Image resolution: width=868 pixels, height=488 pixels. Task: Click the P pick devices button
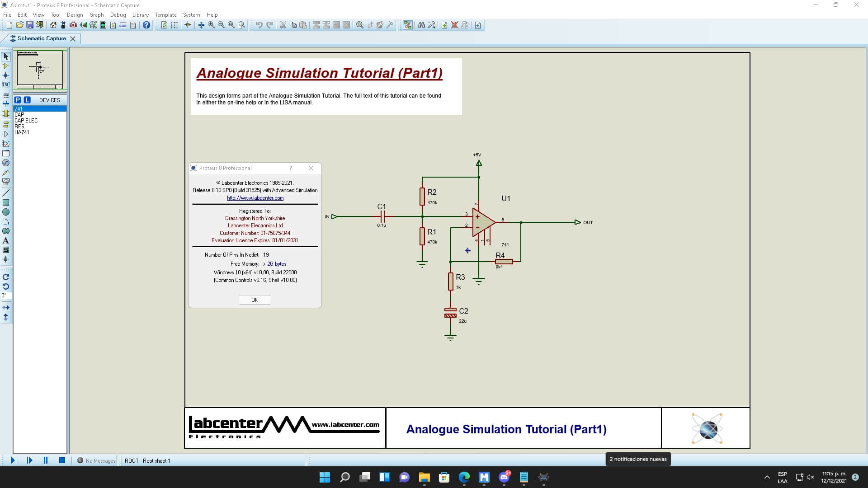(18, 100)
